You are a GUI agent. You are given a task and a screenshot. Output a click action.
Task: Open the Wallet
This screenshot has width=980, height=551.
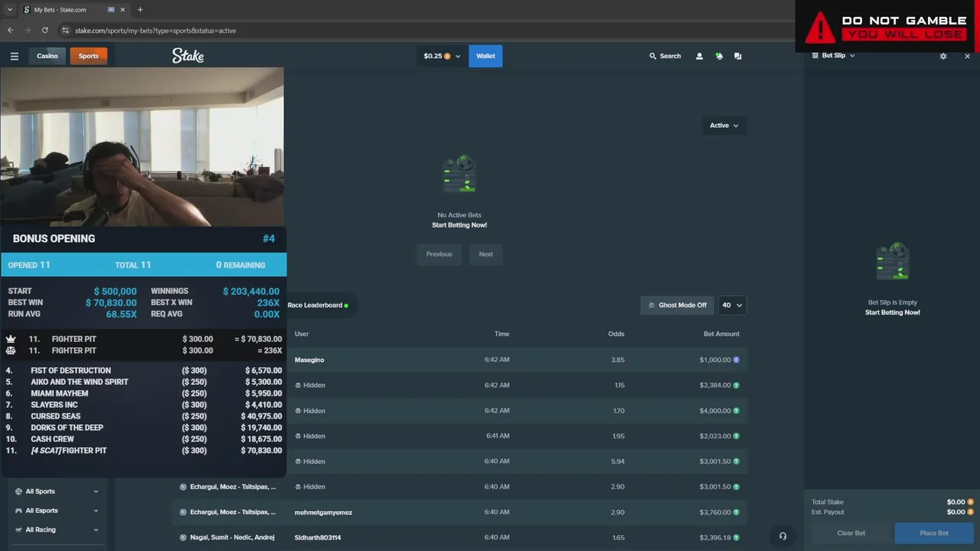pos(485,56)
